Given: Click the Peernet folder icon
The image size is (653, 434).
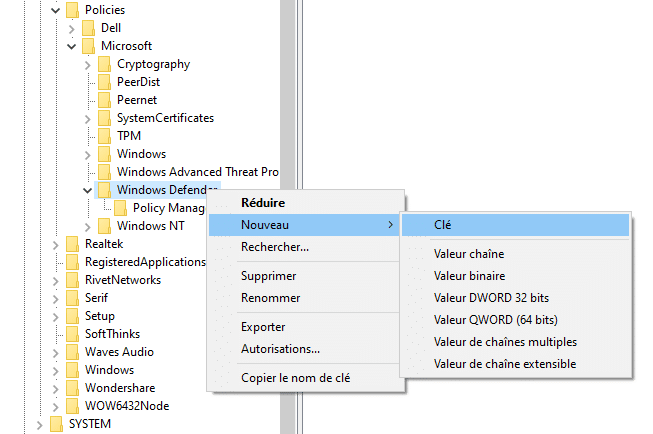Looking at the screenshot, I should 104,100.
